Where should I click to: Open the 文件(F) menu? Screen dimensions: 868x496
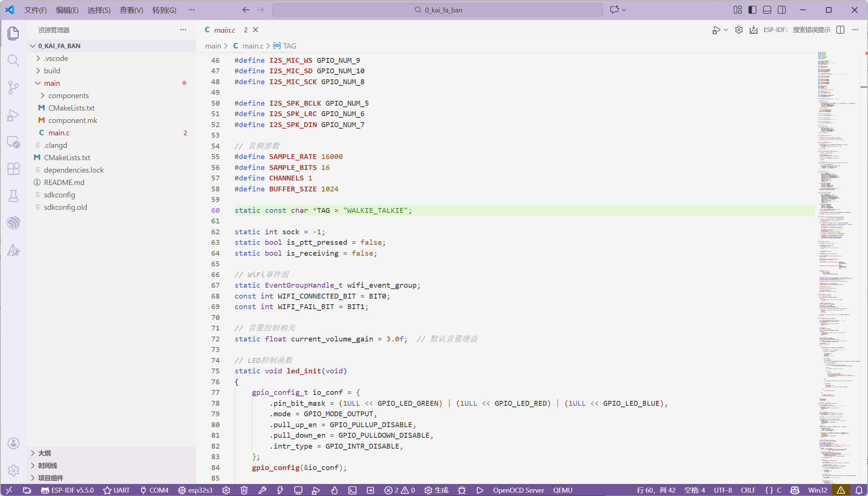coord(35,10)
